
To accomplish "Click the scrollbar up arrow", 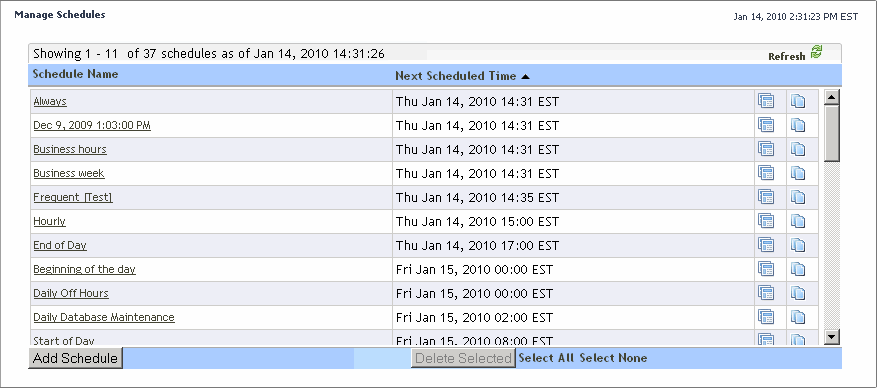I will pos(832,97).
